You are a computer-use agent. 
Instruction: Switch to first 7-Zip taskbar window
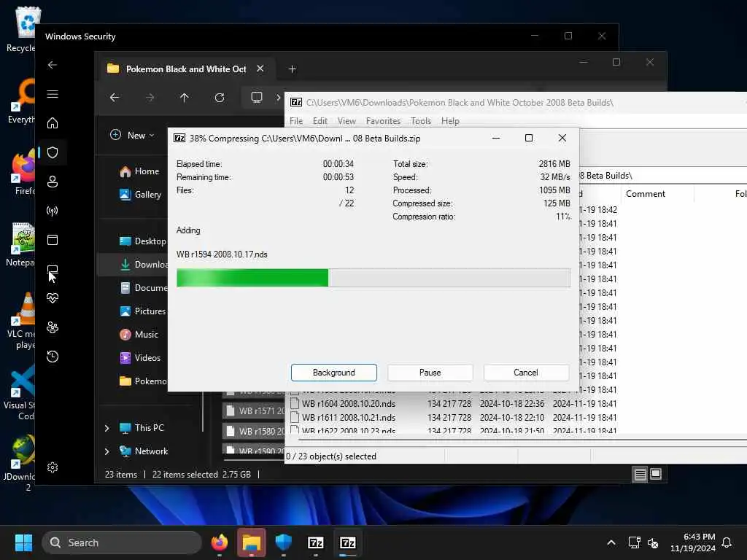[315, 542]
